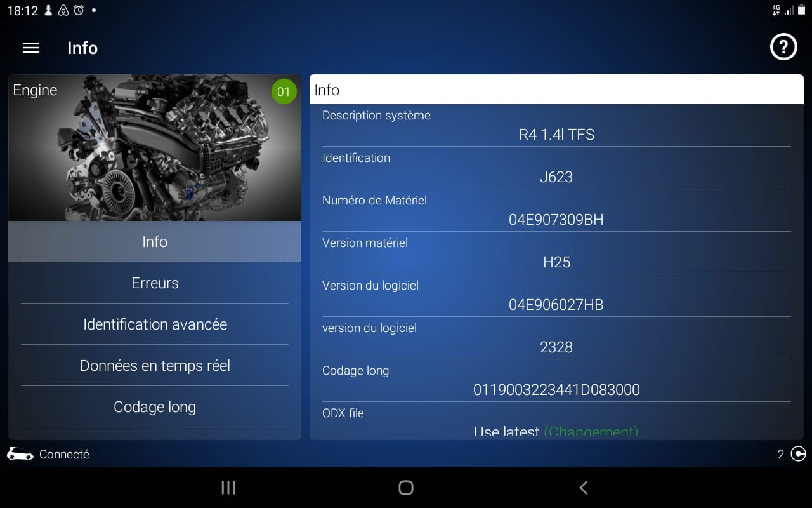The image size is (812, 508).
Task: Tap the 18:12 clock in status bar
Action: (22, 11)
